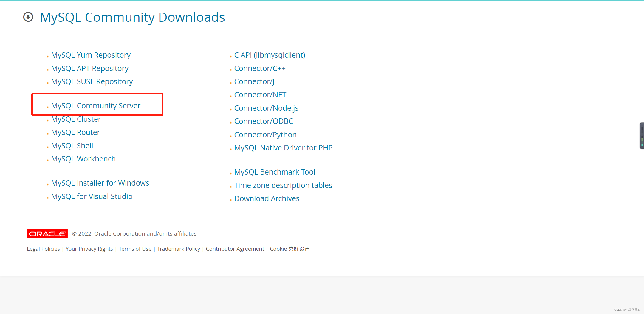Click the floating widget at right edge

point(642,136)
